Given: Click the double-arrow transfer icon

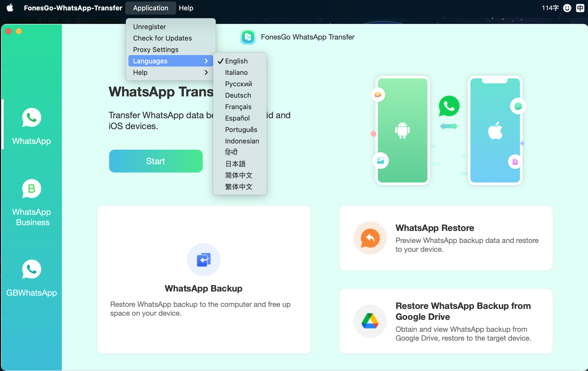Looking at the screenshot, I should [449, 127].
